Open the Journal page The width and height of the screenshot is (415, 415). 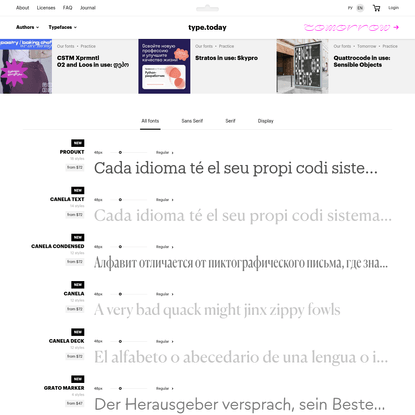pos(88,8)
